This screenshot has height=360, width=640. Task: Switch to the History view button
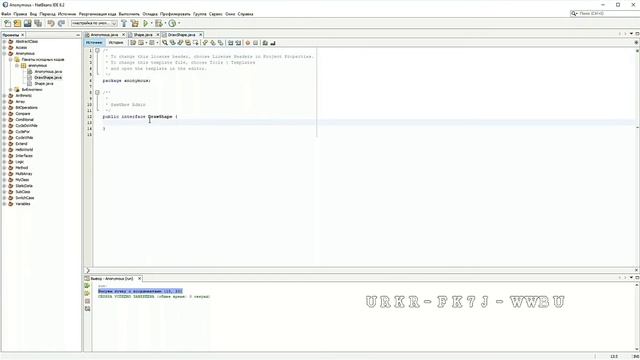click(x=116, y=43)
